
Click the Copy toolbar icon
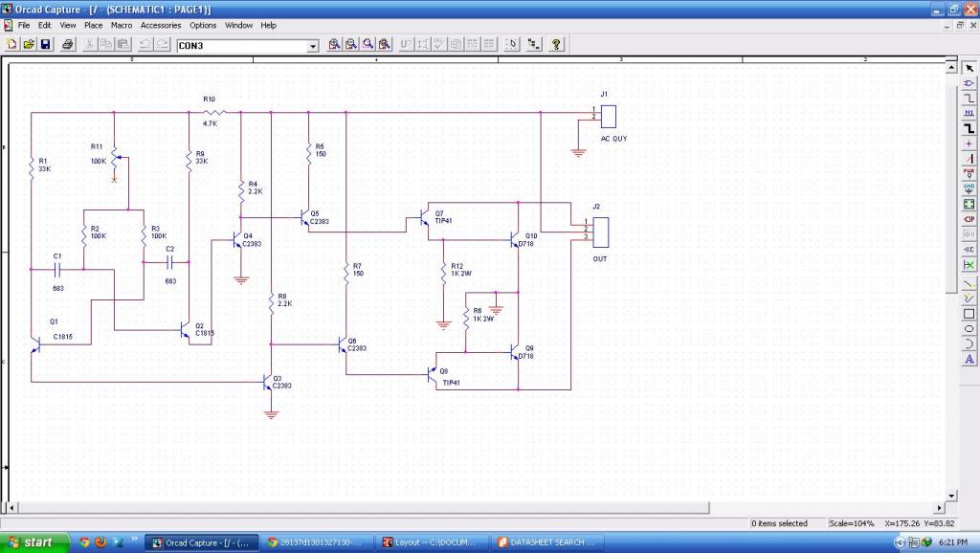pyautogui.click(x=106, y=44)
